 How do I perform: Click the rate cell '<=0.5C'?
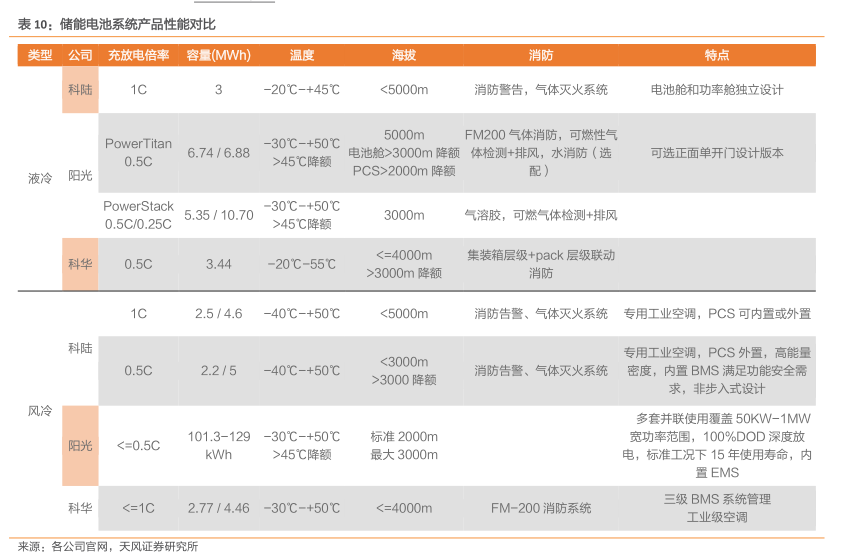pyautogui.click(x=138, y=446)
